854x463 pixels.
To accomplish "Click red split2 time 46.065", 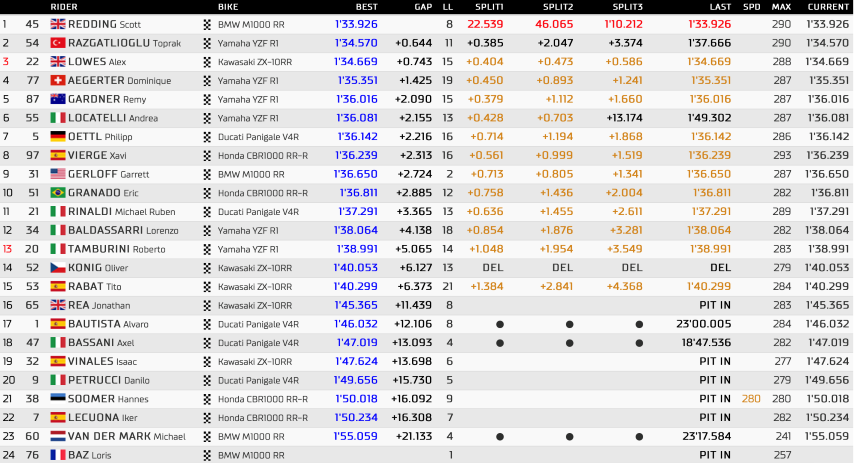I will coord(554,25).
